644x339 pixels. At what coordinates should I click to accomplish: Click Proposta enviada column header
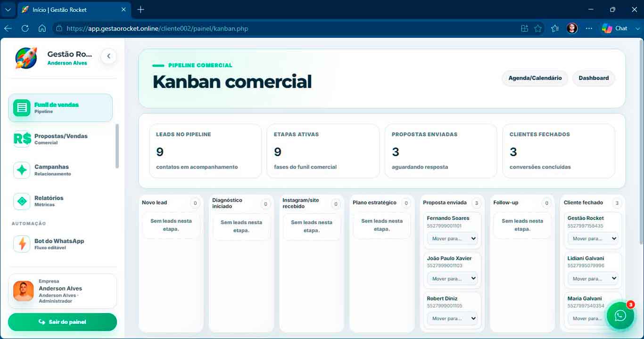445,202
